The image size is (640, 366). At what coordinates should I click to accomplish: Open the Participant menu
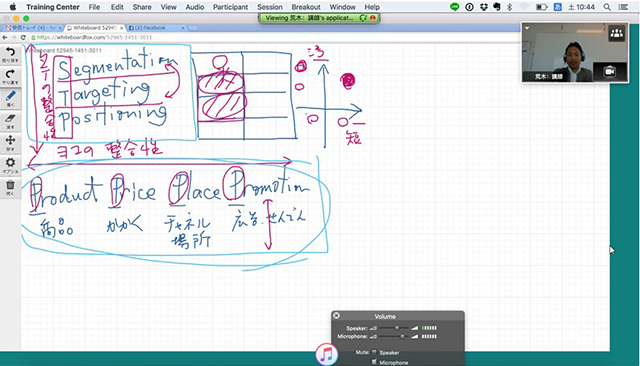(230, 7)
